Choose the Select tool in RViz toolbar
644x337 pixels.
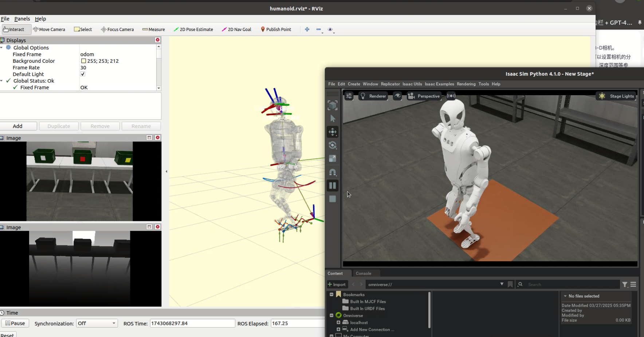(83, 30)
